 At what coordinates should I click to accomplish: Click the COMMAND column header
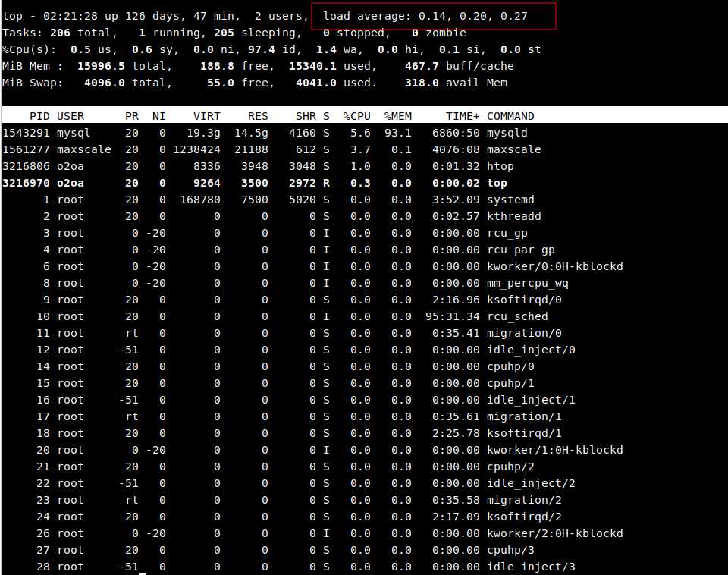[x=510, y=116]
